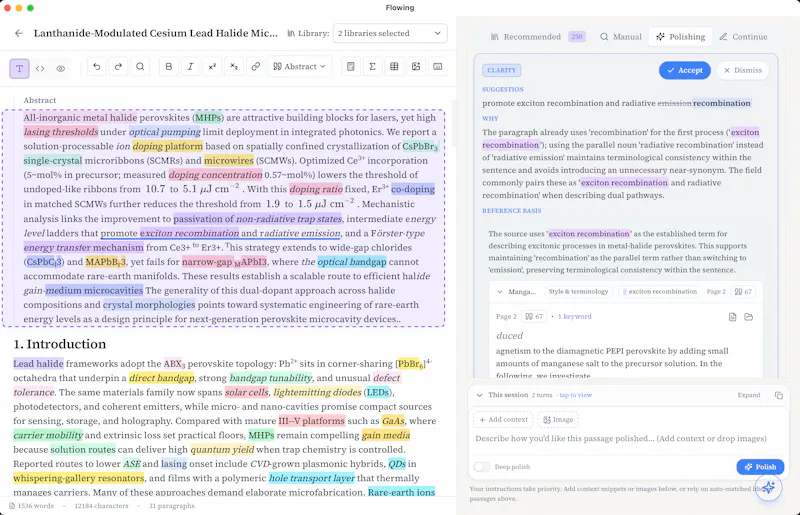800x515 pixels.
Task: Toggle italic formatting
Action: pos(190,66)
